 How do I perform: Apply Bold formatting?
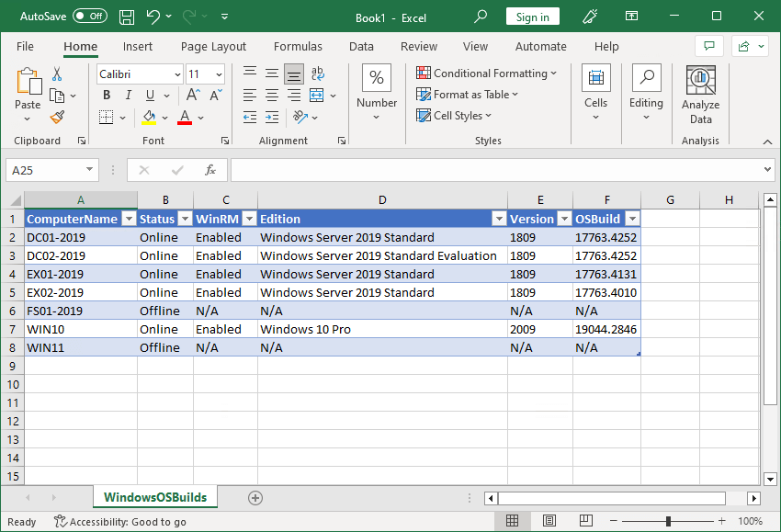pos(107,95)
